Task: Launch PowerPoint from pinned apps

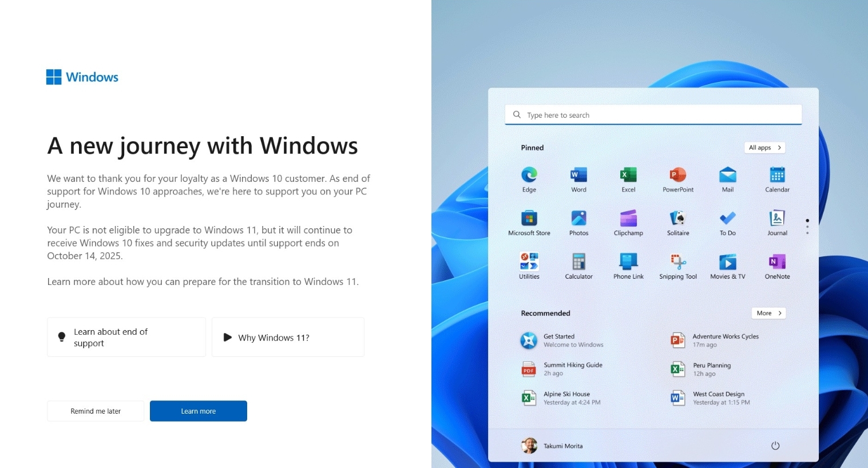Action: pyautogui.click(x=678, y=174)
